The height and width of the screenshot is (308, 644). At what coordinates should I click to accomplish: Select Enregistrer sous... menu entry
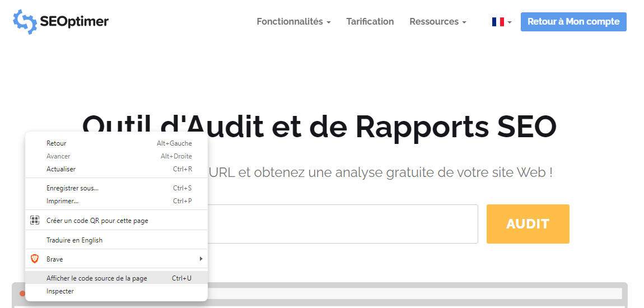pos(72,188)
